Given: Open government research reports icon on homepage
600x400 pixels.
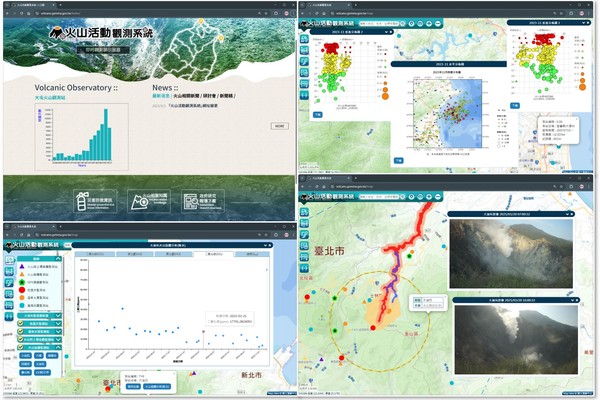Looking at the screenshot, I should [x=203, y=201].
